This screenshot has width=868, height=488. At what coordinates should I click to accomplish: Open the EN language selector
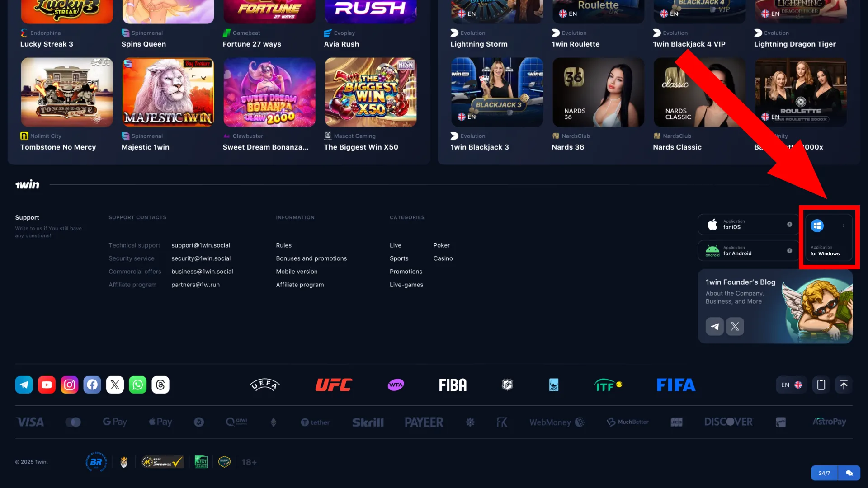click(x=792, y=385)
